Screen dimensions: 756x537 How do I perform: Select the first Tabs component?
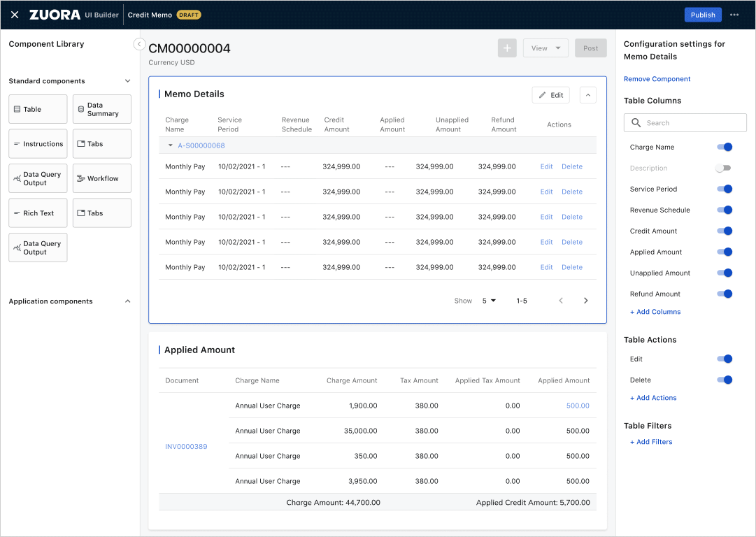coord(101,143)
